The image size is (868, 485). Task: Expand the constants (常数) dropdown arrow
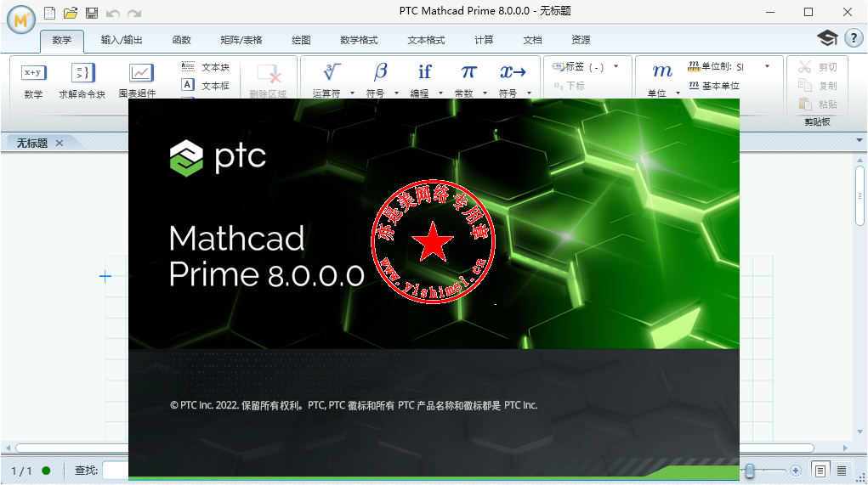click(x=485, y=93)
